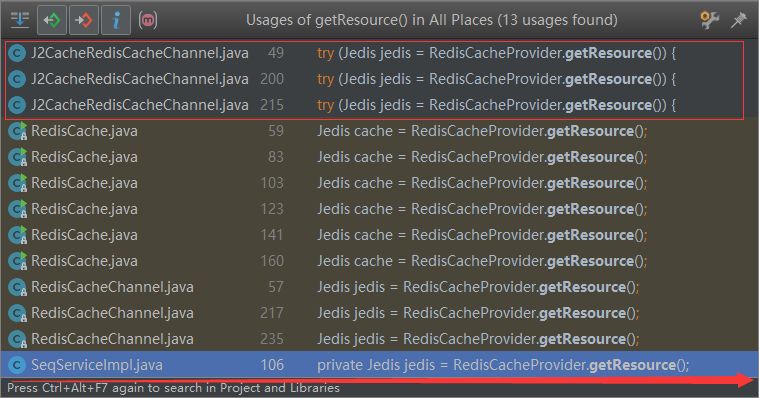
Task: Select the SeqServiceImpl.java line 106 row
Action: click(380, 365)
